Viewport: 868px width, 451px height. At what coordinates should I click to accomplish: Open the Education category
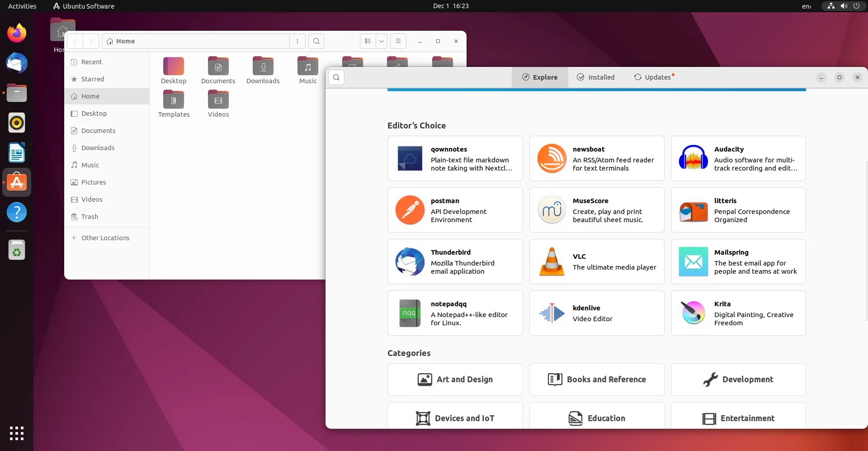coord(597,416)
